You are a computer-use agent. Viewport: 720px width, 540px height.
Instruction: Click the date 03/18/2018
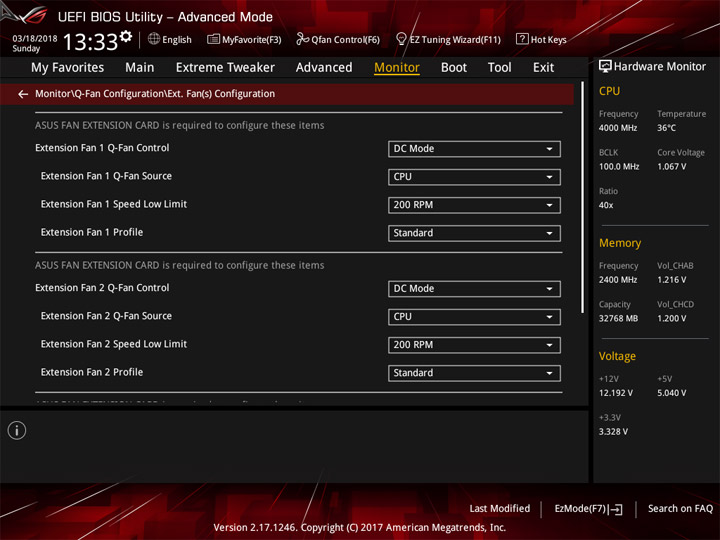35,39
